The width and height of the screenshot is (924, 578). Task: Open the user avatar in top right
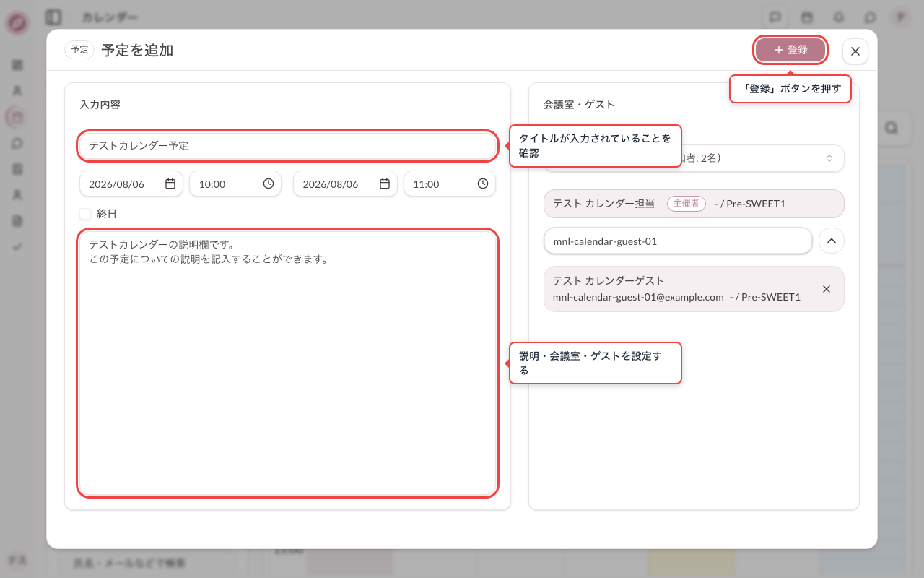coord(899,17)
